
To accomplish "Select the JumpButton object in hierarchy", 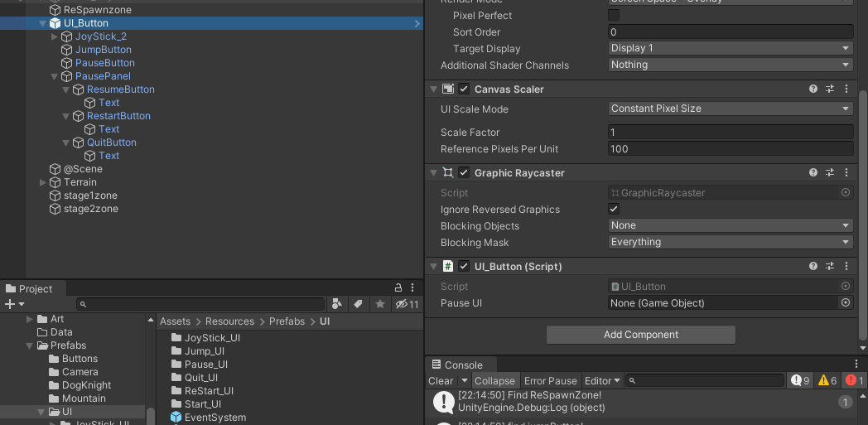I will (x=104, y=50).
